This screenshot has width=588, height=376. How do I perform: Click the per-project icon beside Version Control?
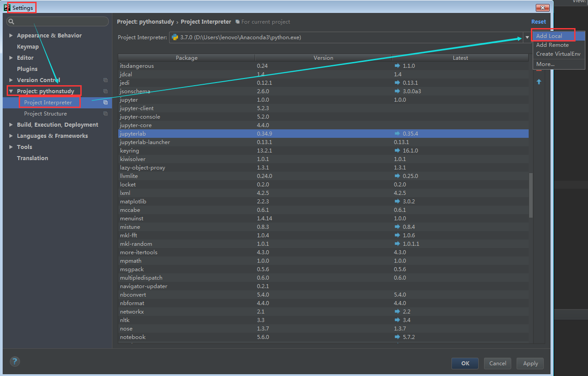click(x=106, y=80)
